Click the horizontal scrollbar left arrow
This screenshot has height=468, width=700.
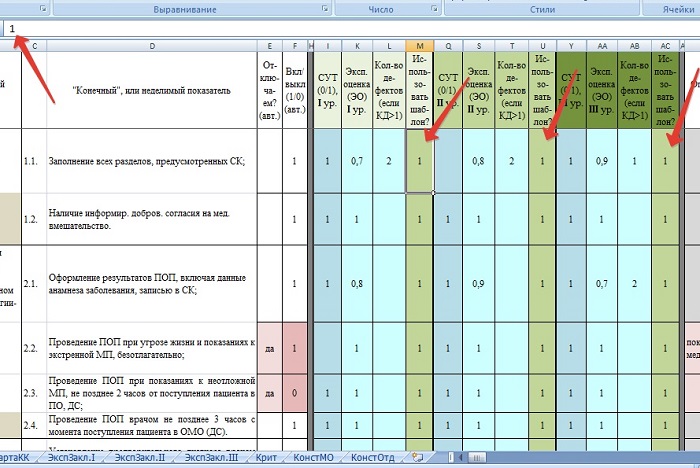461,457
